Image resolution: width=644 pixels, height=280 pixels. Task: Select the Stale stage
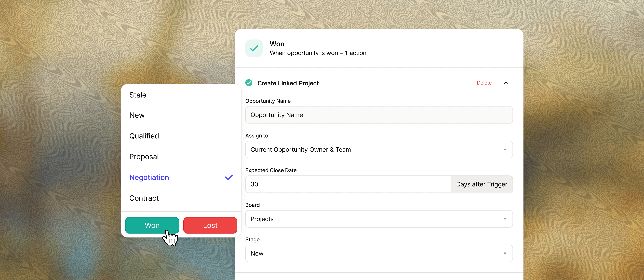click(x=137, y=95)
